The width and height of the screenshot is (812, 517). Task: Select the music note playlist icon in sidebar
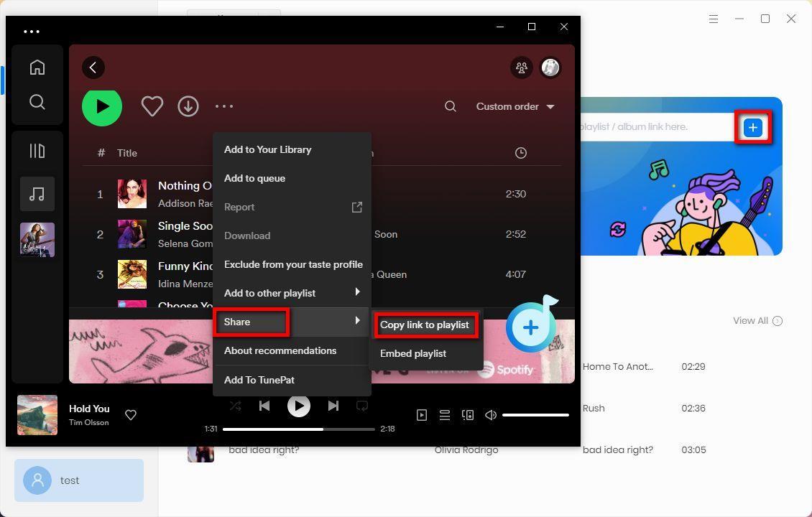tap(37, 194)
